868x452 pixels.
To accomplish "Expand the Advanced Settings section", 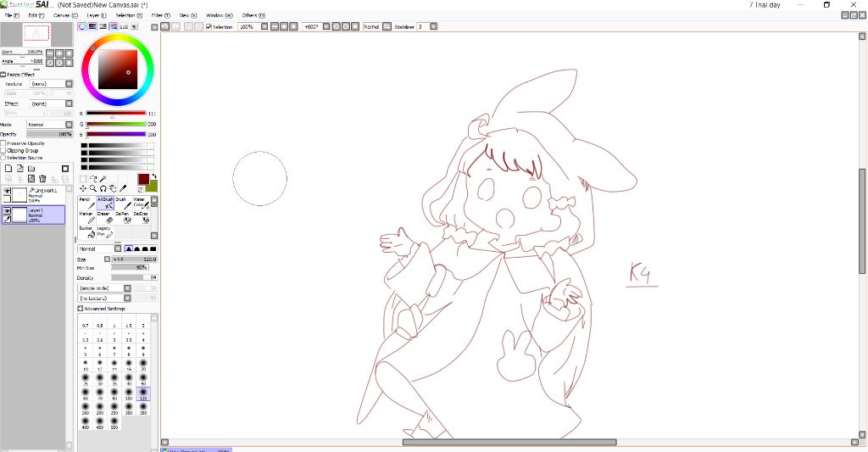I will click(x=81, y=309).
